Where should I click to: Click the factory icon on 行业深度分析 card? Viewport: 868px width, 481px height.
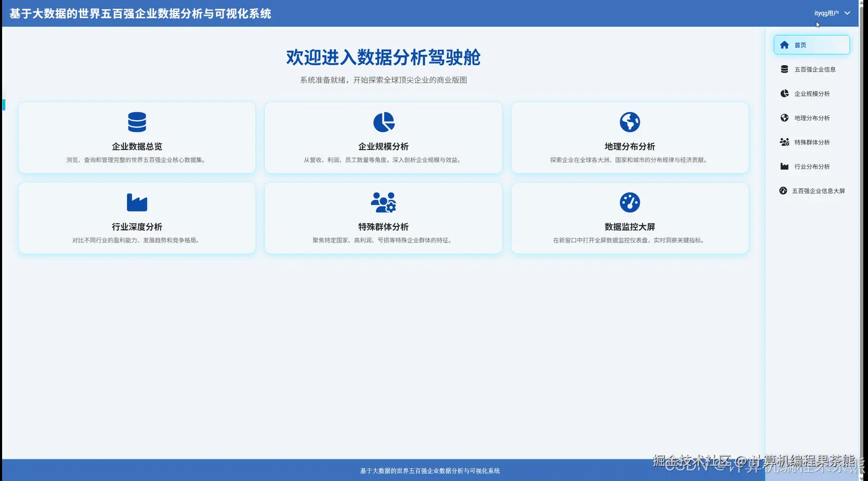click(137, 202)
